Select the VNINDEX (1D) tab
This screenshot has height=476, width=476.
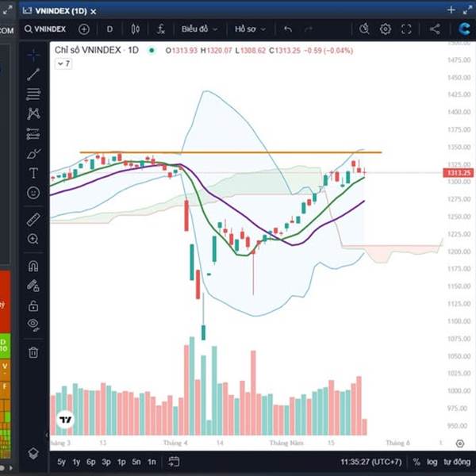[x=59, y=11]
